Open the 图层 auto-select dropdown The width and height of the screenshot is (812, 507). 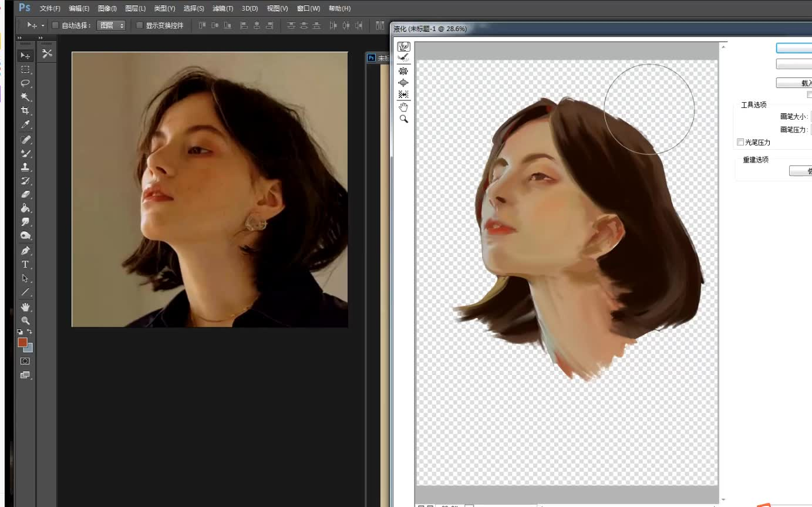click(x=112, y=25)
